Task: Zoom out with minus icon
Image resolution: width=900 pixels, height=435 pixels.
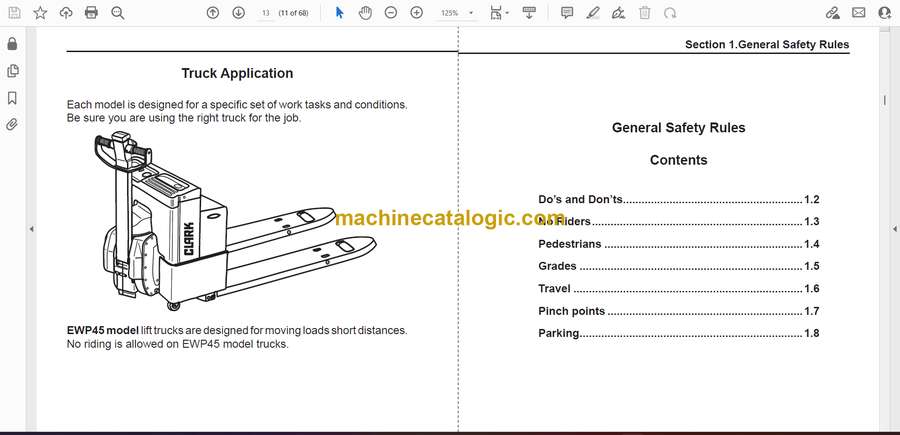Action: tap(391, 13)
